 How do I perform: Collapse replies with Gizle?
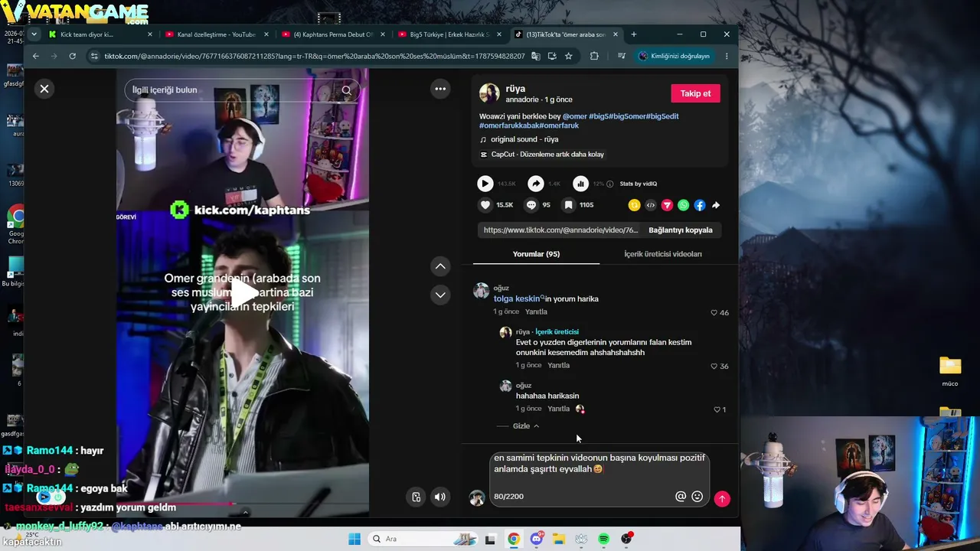(x=525, y=426)
